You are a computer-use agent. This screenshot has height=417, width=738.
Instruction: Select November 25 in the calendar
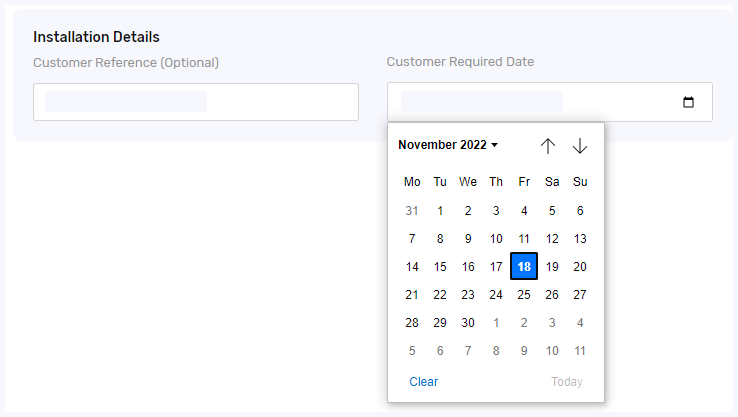(524, 295)
